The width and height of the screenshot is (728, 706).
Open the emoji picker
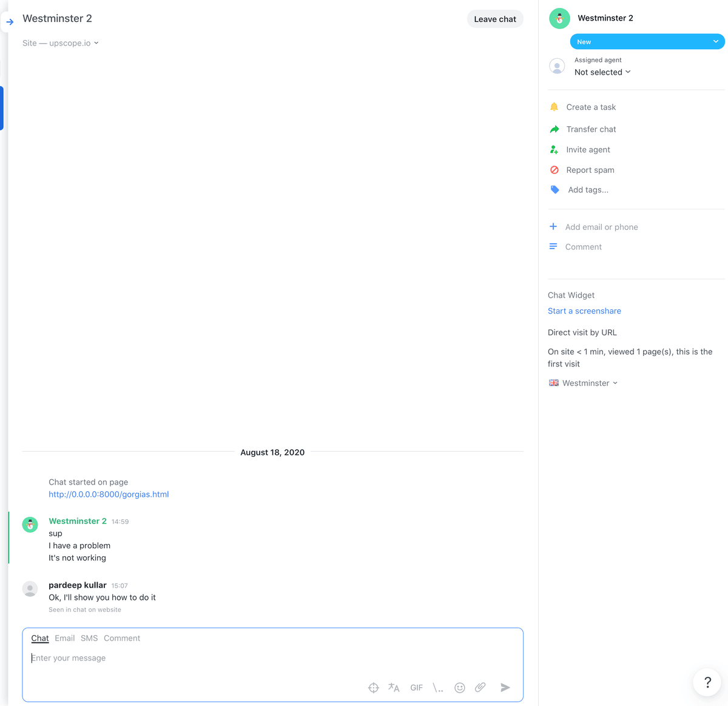[460, 687]
